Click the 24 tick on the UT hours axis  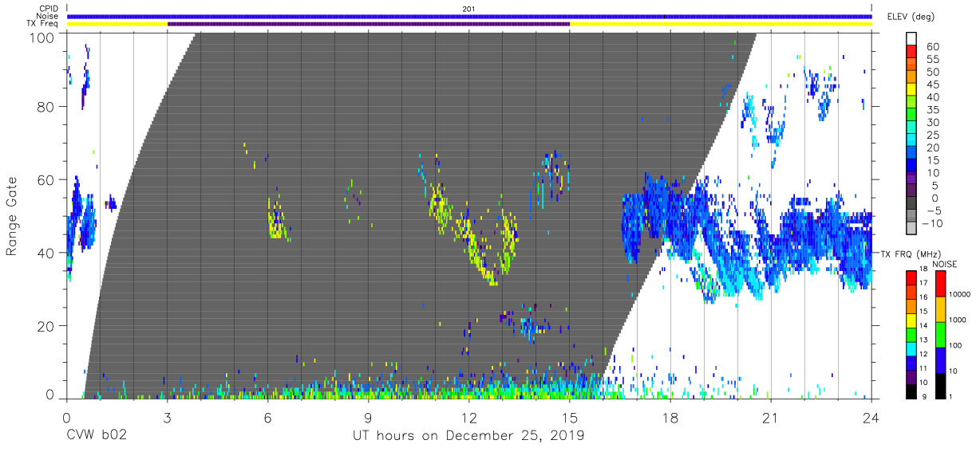pyautogui.click(x=871, y=417)
